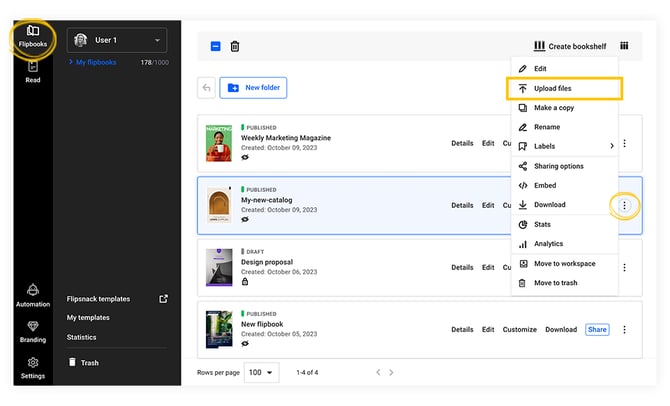Click Edit for My-new-catalog row
This screenshot has width=670, height=406.
[488, 206]
